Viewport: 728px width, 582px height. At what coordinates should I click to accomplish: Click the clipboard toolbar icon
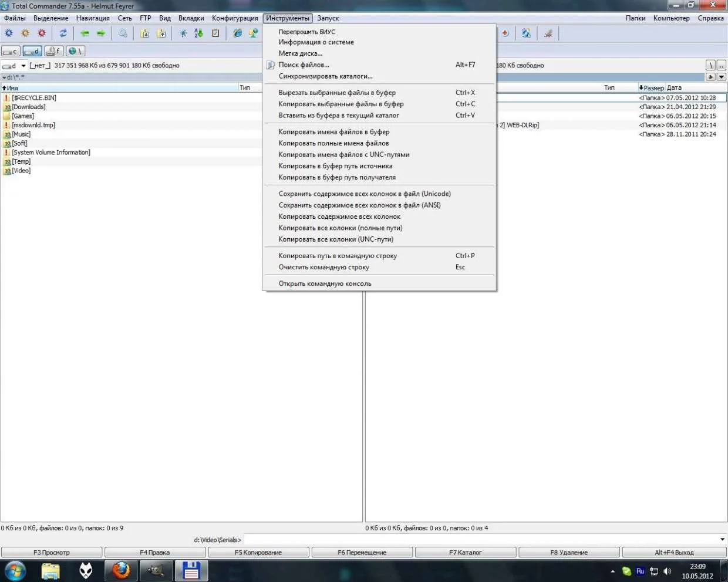215,33
